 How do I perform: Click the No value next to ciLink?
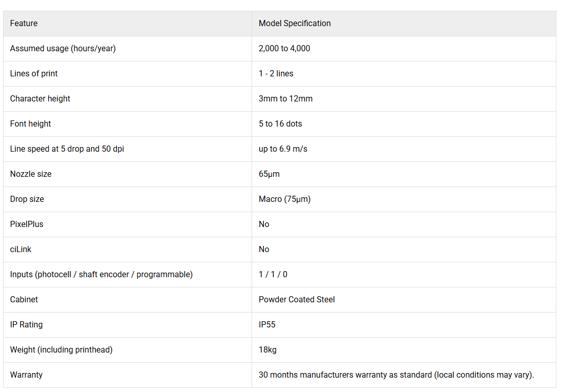coord(264,249)
